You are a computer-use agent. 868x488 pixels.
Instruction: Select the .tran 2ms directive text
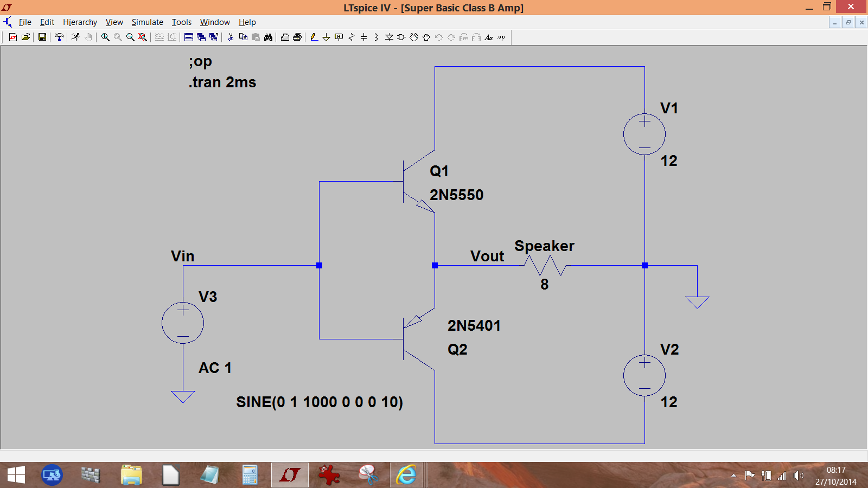[x=222, y=82]
